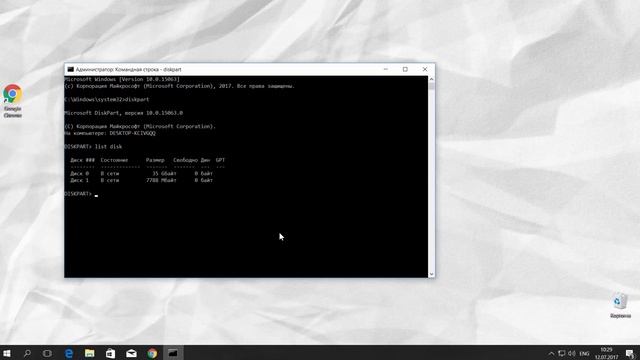Launch Chrome from the taskbar

pos(152,353)
